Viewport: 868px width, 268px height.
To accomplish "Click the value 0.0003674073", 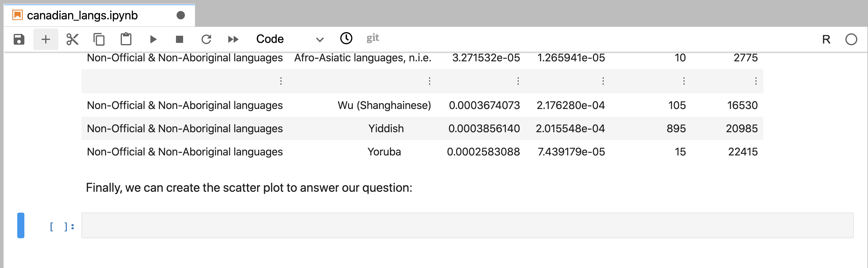I will tap(484, 105).
